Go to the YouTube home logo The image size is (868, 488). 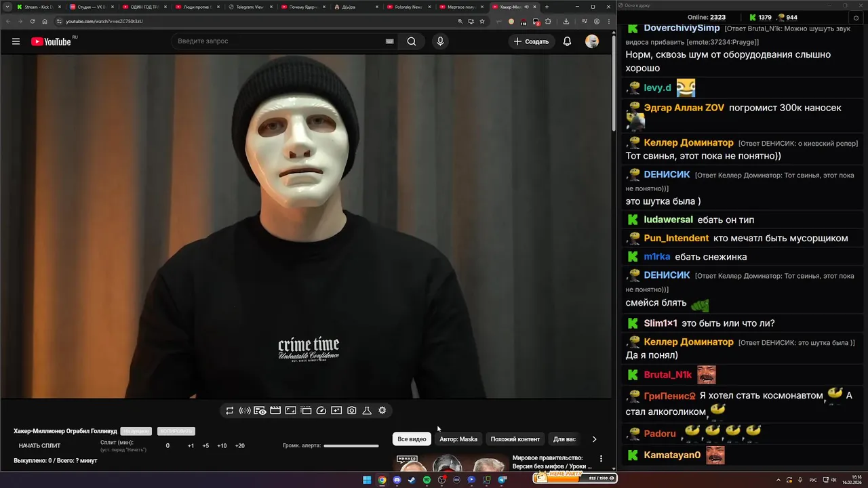pos(51,41)
